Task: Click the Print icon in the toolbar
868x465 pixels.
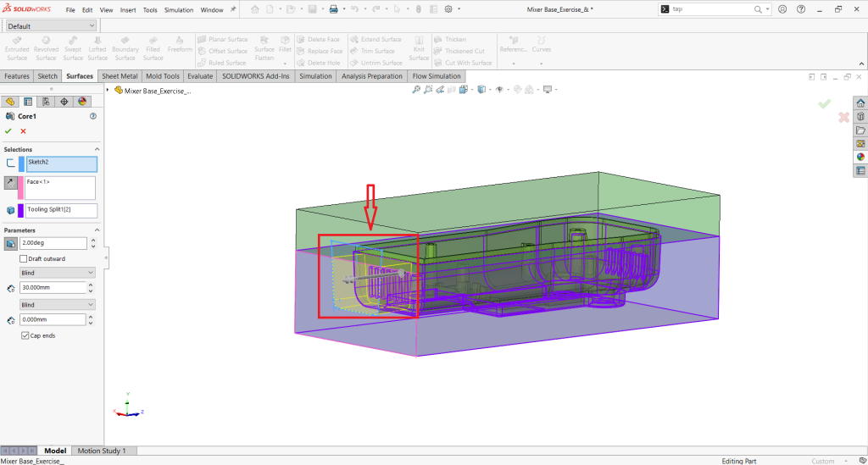Action: pos(333,9)
